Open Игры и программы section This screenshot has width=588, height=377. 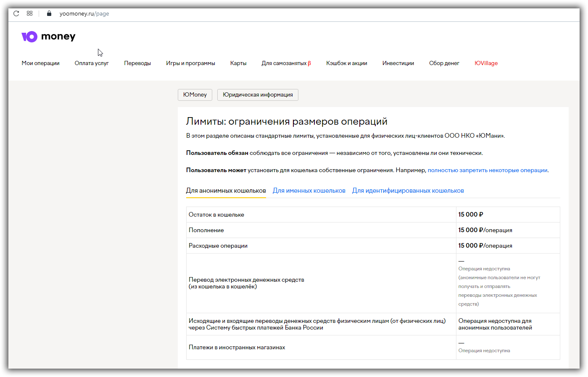tap(190, 63)
